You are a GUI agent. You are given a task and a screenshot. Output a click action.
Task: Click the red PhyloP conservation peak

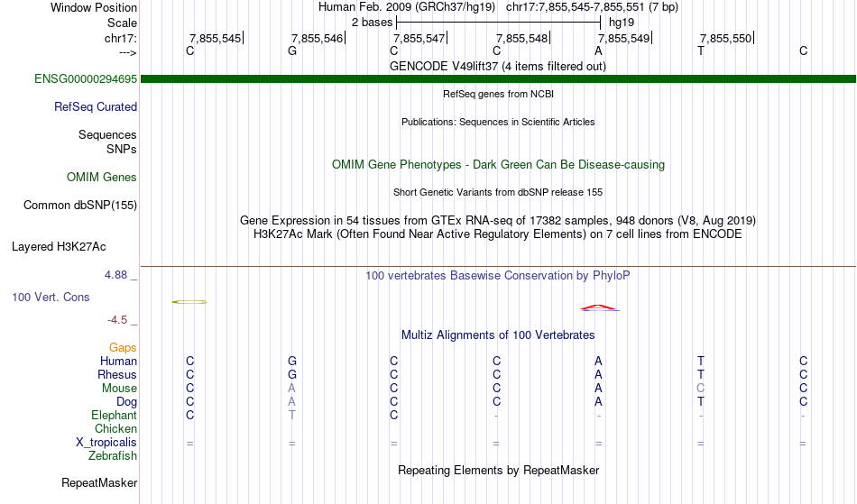[x=600, y=308]
